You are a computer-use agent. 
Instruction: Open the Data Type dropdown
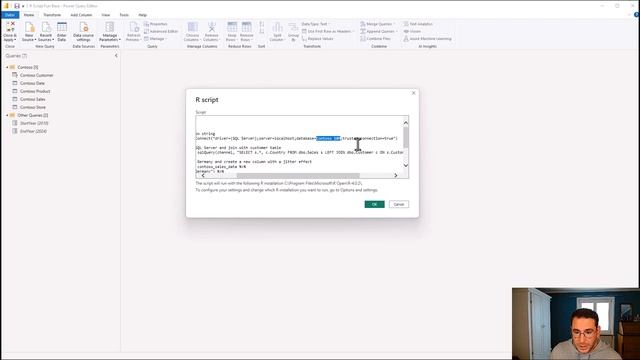coord(316,24)
